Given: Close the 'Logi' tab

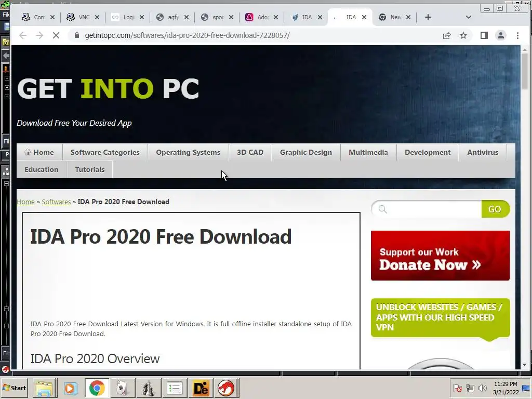Looking at the screenshot, I should tap(142, 17).
